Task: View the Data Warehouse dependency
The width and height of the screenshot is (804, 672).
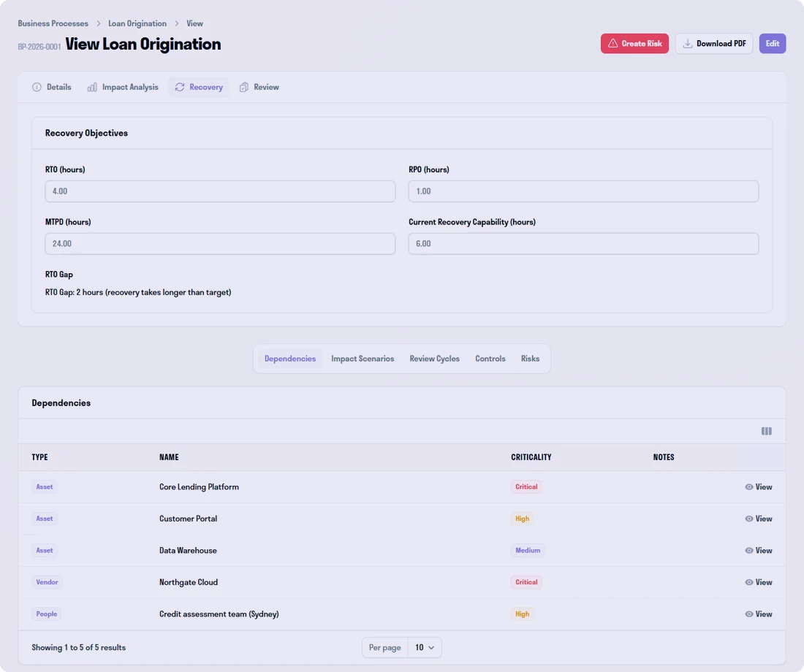Action: coord(759,551)
